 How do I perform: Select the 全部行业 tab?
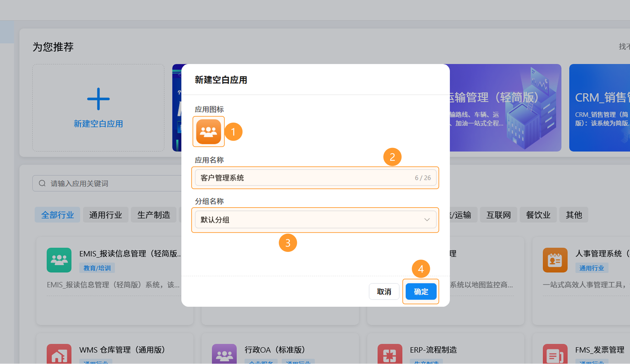pyautogui.click(x=57, y=215)
